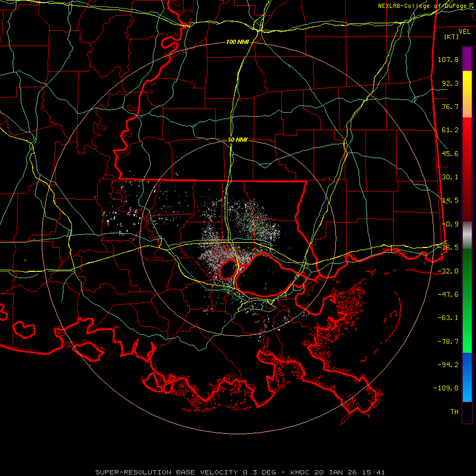This screenshot has width=476, height=476.
Task: Pick the gray band of the velocity scale
Action: [467, 235]
